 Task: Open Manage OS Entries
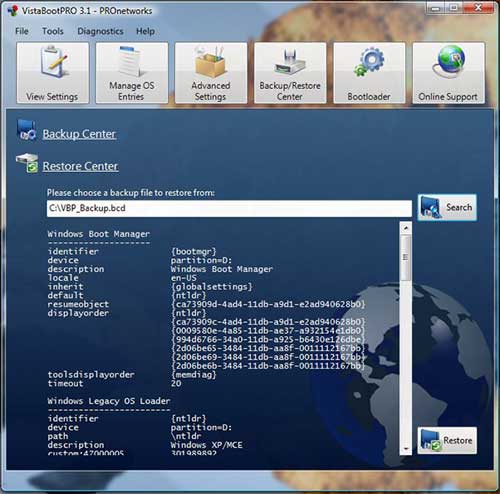point(132,73)
